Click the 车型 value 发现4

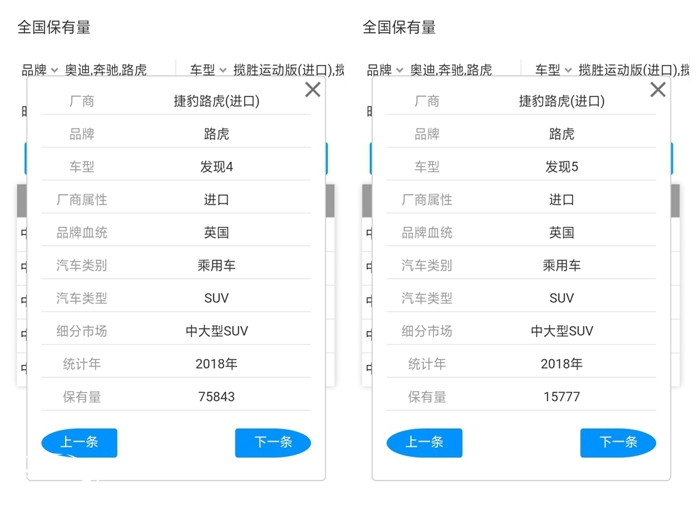click(217, 167)
